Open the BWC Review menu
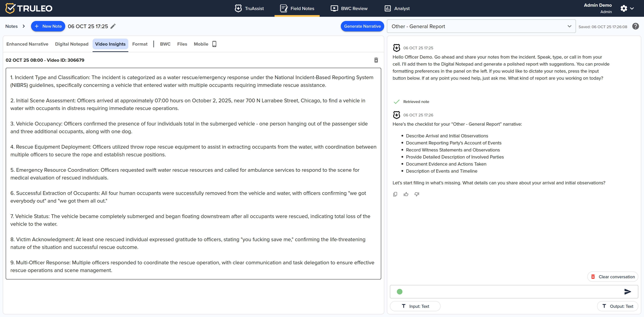 [349, 8]
